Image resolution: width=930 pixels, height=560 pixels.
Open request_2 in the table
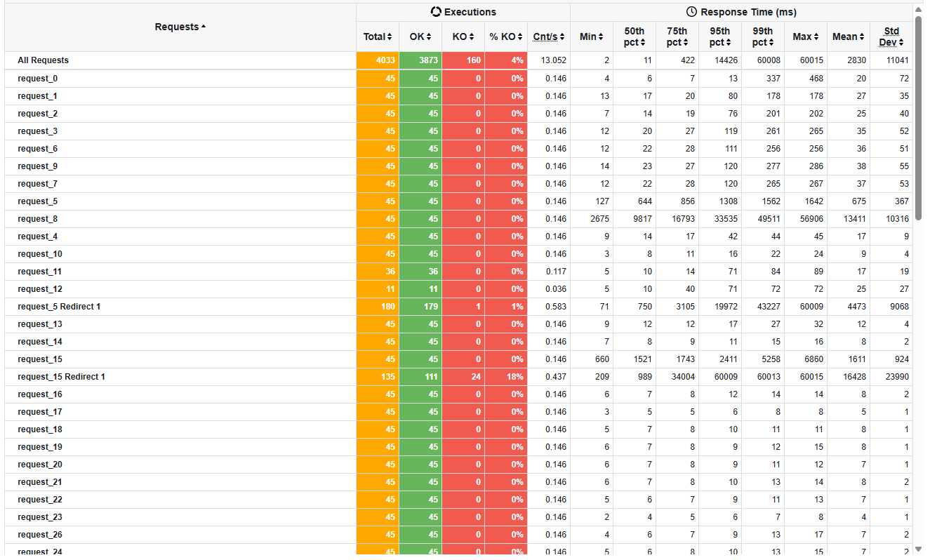[38, 114]
